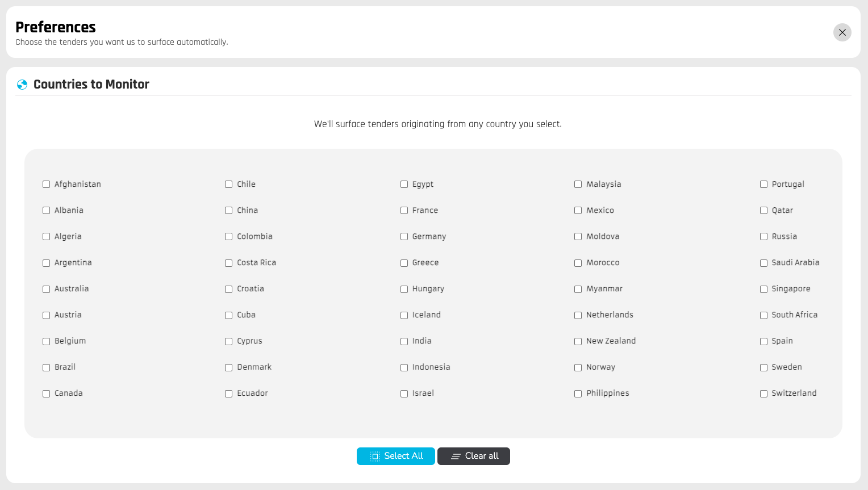The width and height of the screenshot is (868, 490).
Task: Enable the Netherlands checkbox
Action: coord(578,315)
